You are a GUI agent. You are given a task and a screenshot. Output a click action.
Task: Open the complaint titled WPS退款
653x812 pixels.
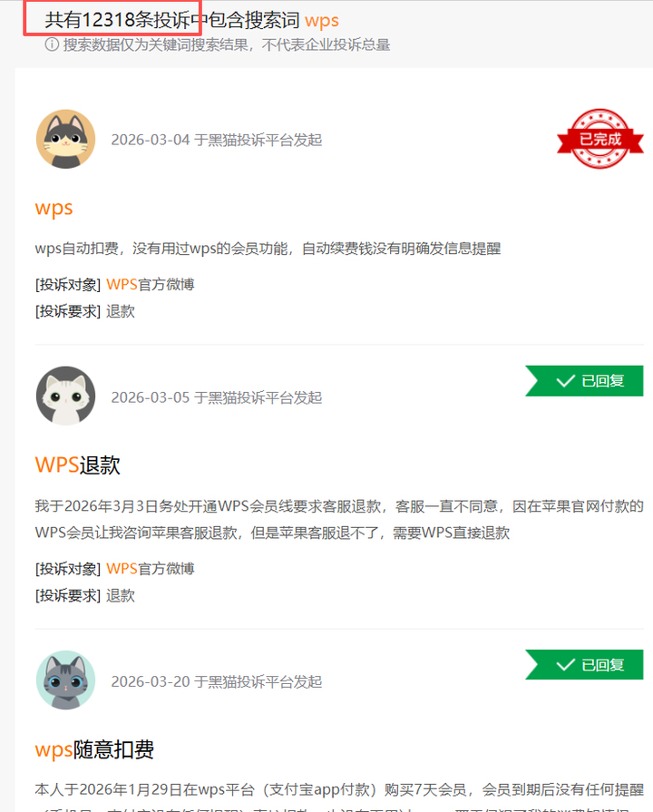78,465
